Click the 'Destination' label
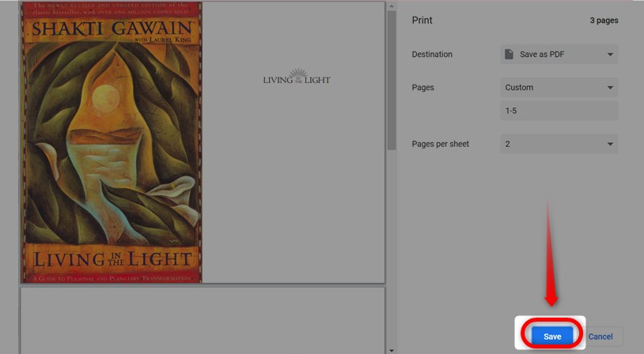Screen dimensions: 644x354 pyautogui.click(x=432, y=55)
